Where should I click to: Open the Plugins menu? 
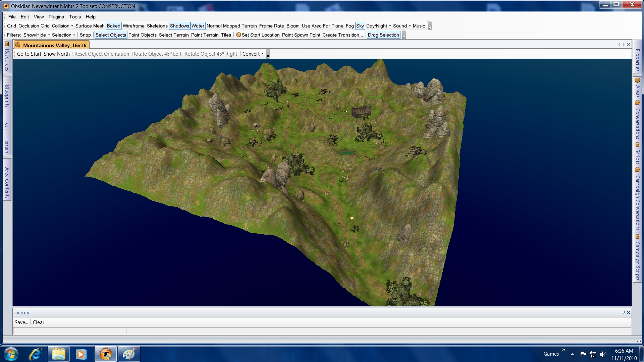[x=56, y=17]
